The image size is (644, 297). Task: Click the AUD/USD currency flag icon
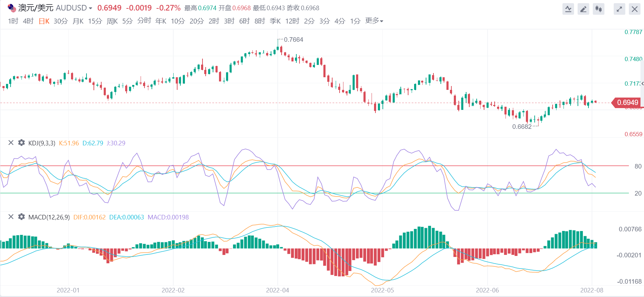click(x=12, y=8)
